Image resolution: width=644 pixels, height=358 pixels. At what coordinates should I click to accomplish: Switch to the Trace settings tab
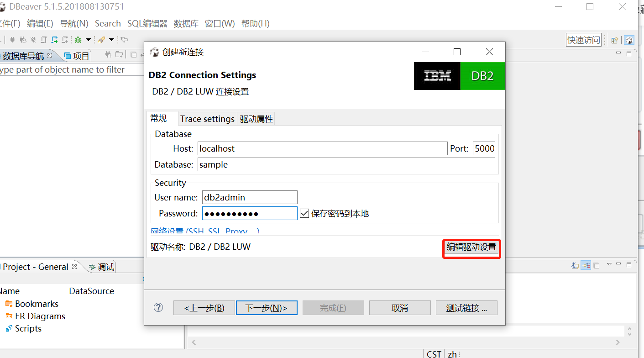pyautogui.click(x=207, y=119)
